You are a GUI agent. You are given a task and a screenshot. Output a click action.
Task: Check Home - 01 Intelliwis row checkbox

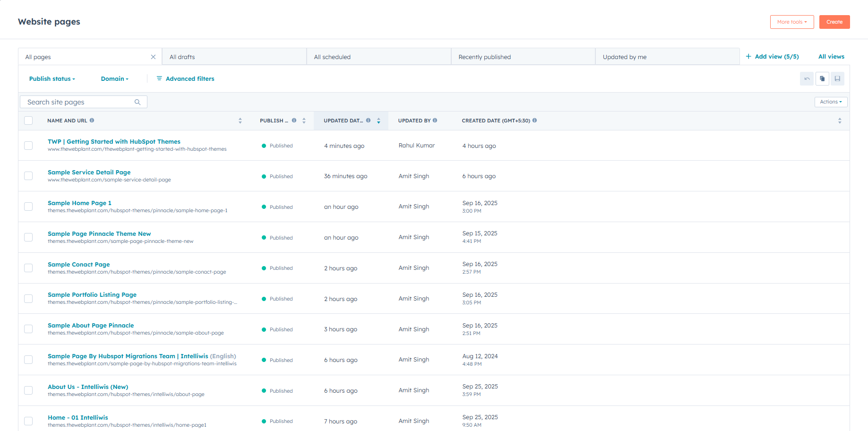(28, 421)
